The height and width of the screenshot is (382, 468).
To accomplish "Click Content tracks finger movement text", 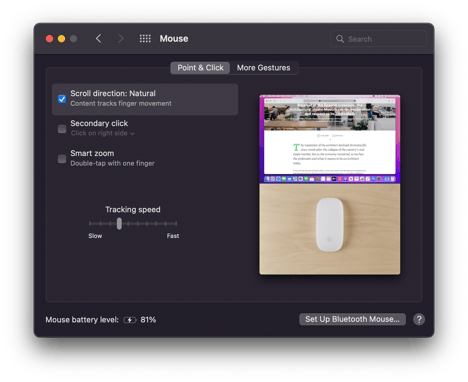I will coord(121,104).
